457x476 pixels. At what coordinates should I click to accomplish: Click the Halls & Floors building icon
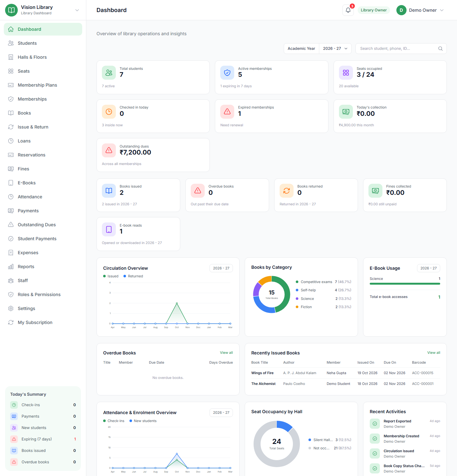click(11, 57)
